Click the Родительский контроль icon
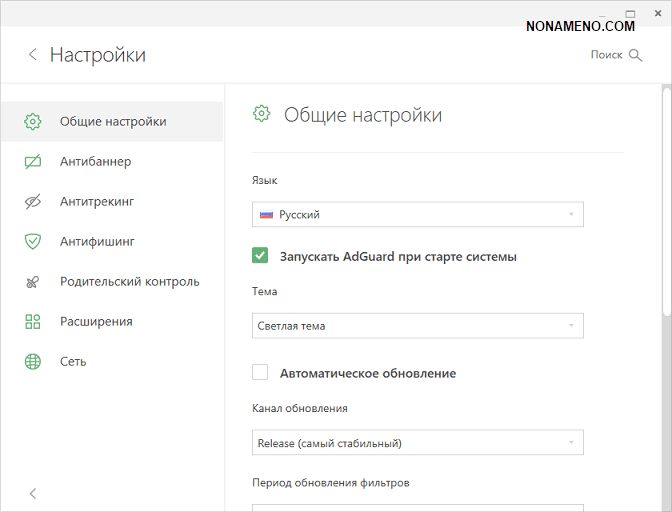Viewport: 672px width, 512px height. coord(33,282)
